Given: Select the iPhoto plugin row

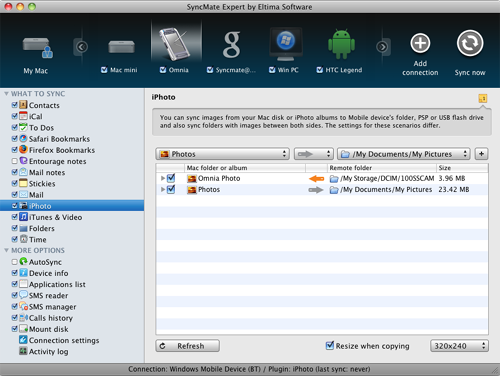Looking at the screenshot, I should tap(72, 206).
